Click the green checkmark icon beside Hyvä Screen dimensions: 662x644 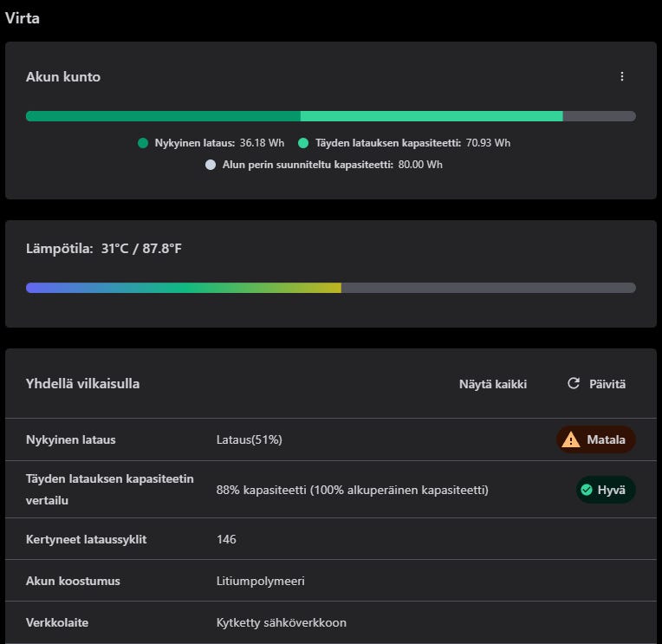point(587,490)
